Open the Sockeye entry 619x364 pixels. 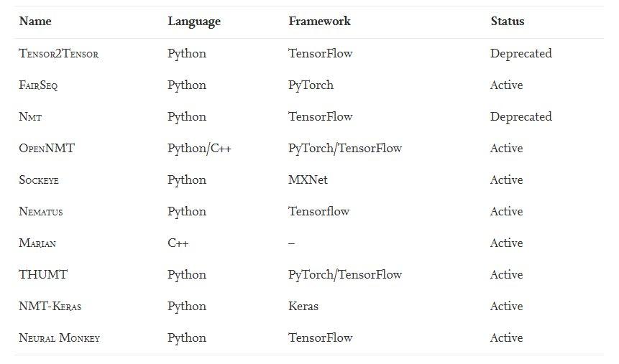pos(39,180)
